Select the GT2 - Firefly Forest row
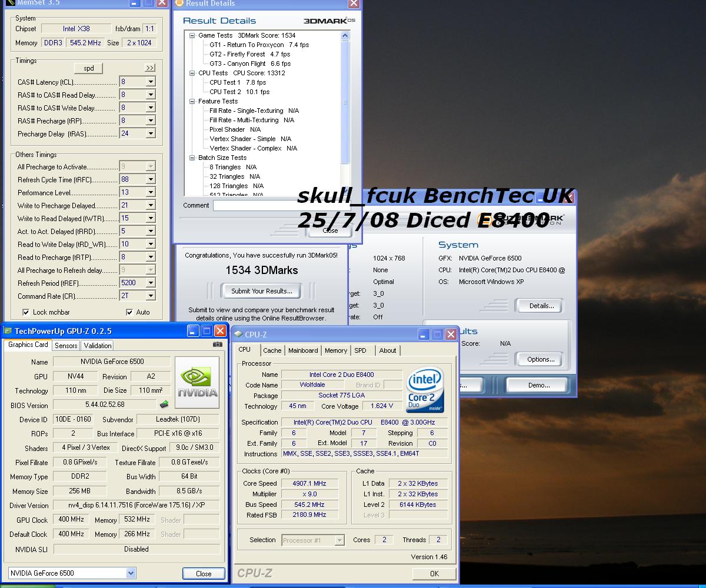The height and width of the screenshot is (588, 706). pos(249,54)
